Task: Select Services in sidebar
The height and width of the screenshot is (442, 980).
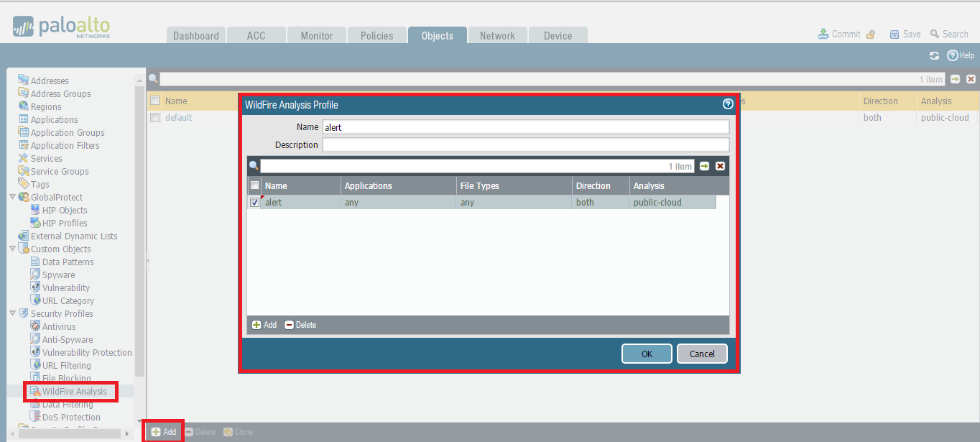Action: coord(46,158)
